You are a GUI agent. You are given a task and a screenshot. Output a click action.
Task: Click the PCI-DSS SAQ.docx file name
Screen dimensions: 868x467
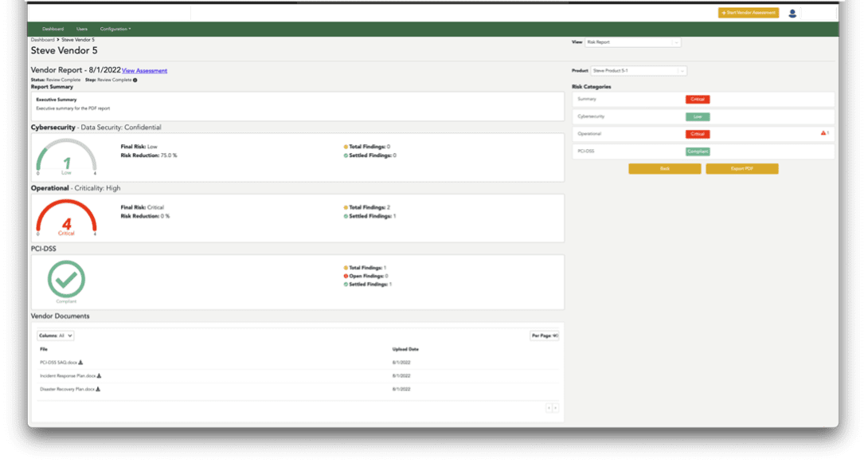(58, 363)
